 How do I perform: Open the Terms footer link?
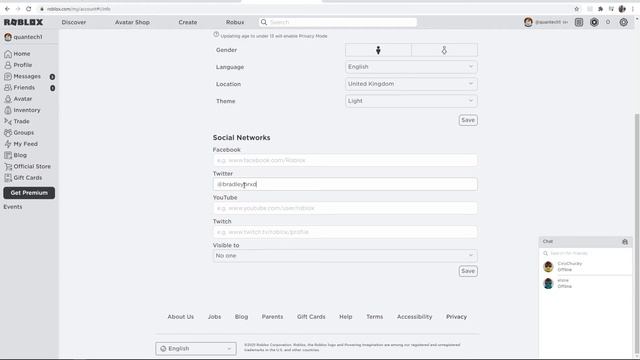tap(374, 317)
